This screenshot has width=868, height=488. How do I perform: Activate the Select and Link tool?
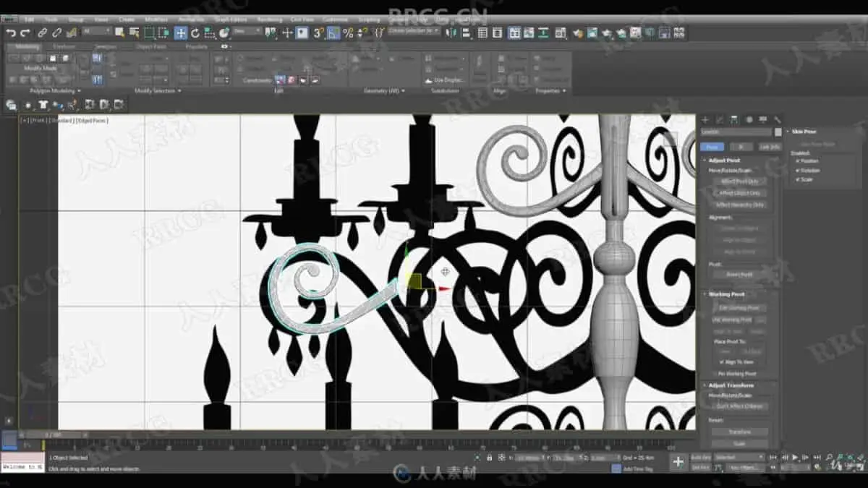[43, 33]
